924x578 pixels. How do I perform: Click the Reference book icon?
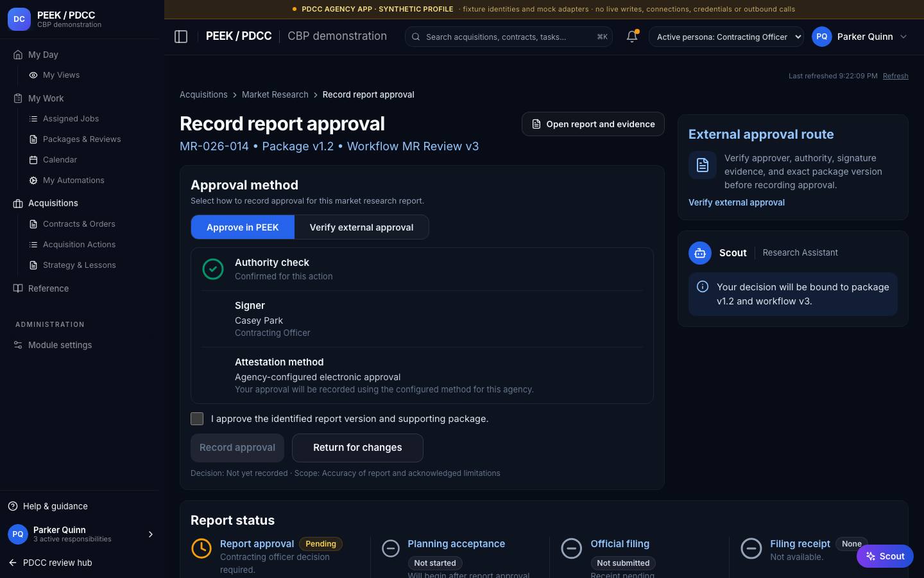pos(18,288)
